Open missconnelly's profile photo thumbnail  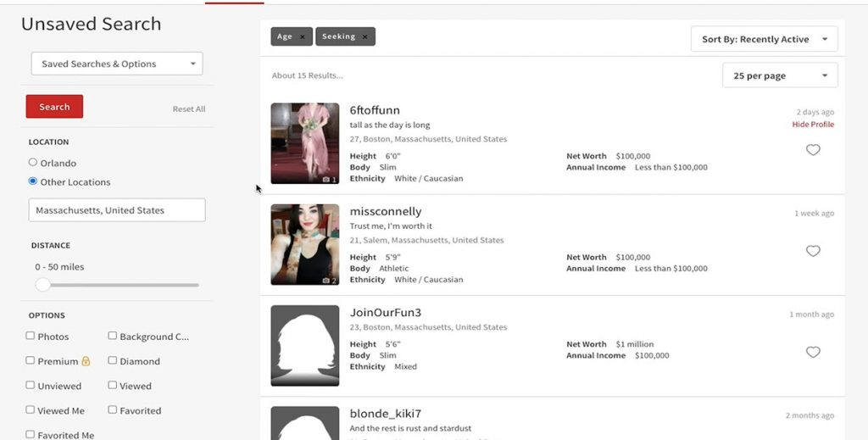point(305,245)
